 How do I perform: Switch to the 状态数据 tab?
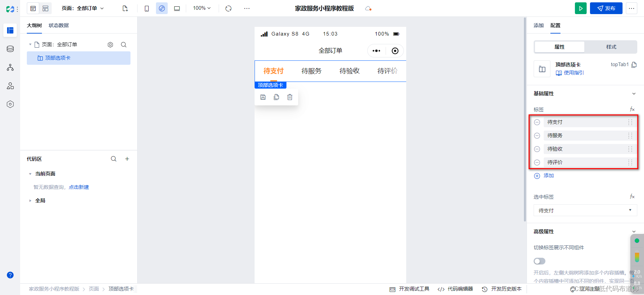(59, 26)
